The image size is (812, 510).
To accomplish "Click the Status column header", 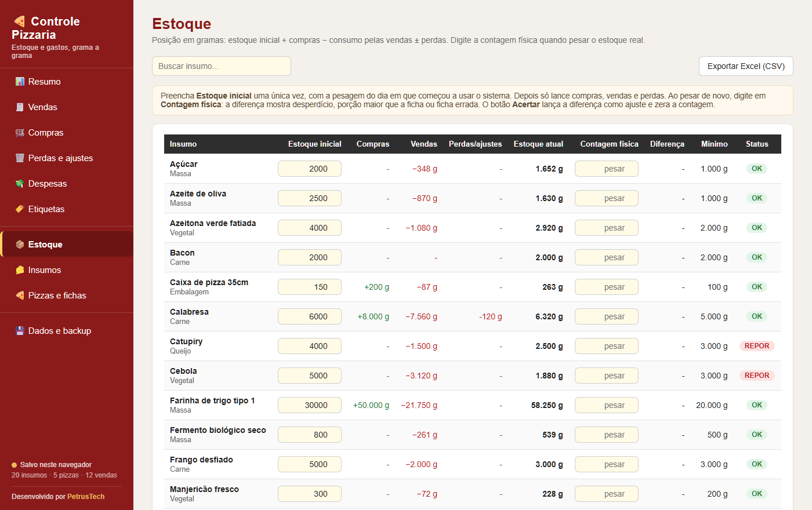I will coord(757,144).
